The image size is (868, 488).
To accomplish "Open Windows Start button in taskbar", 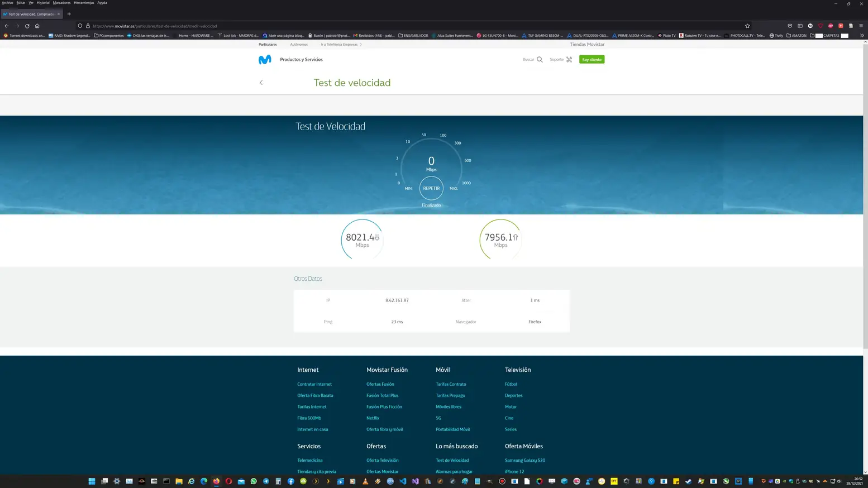I will [92, 481].
